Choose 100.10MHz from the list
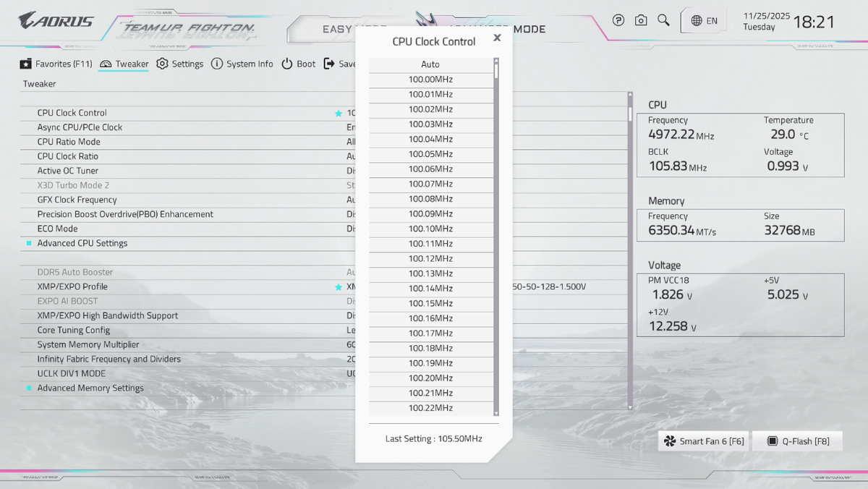The image size is (868, 489). (430, 229)
